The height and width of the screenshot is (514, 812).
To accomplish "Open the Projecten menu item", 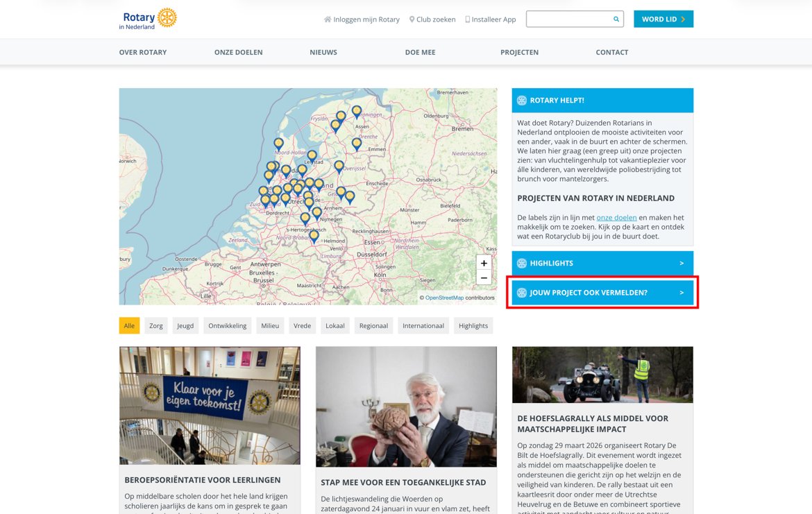I will coord(519,52).
